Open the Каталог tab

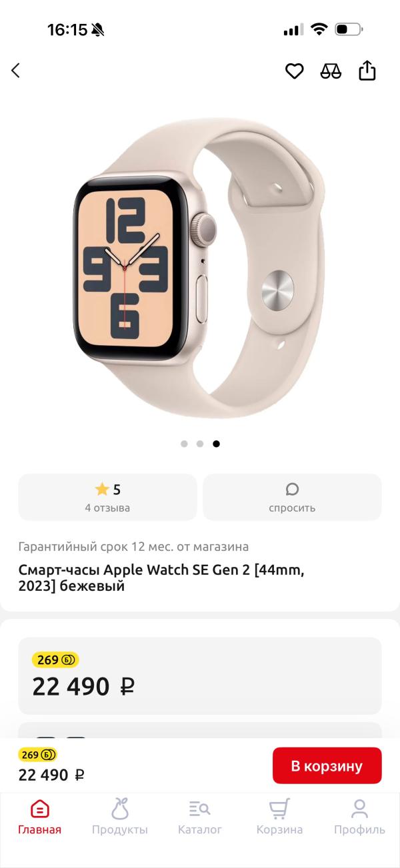pos(200,817)
